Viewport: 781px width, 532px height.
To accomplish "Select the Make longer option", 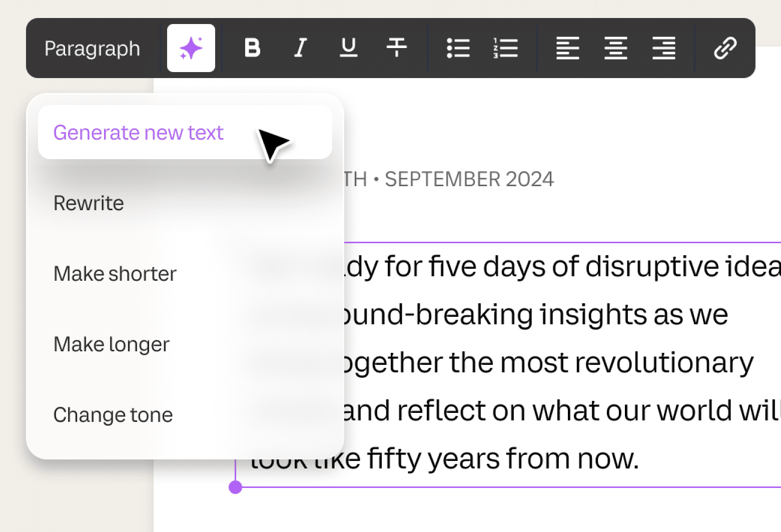I will point(112,344).
